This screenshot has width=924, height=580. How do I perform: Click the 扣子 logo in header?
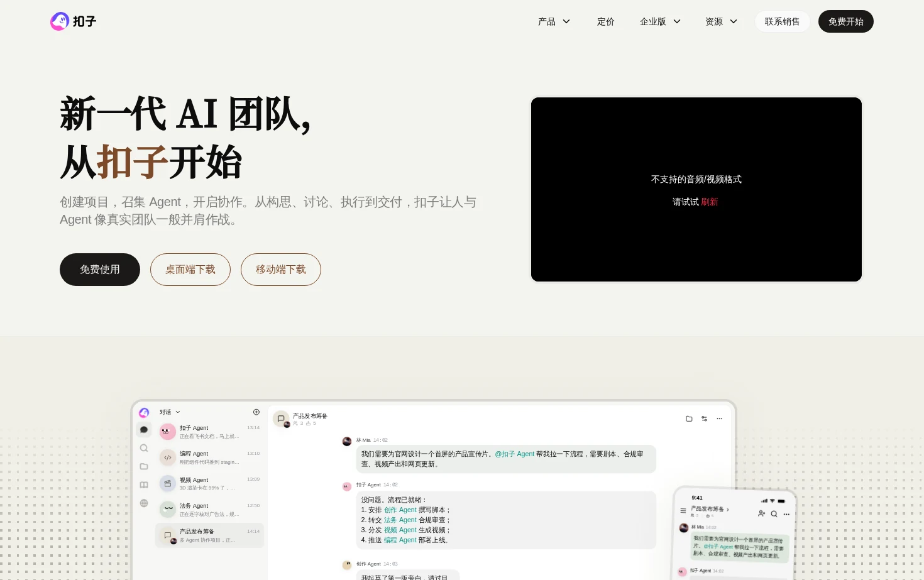[x=73, y=21]
